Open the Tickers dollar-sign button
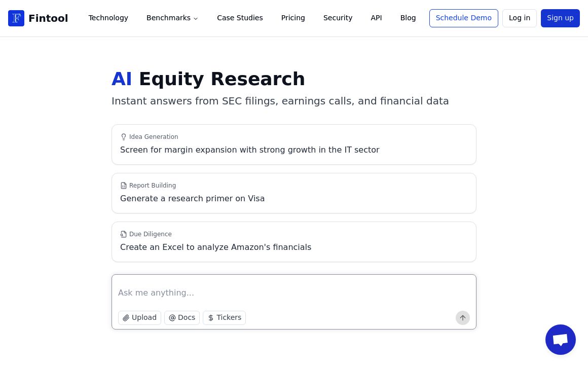This screenshot has width=588, height=365. (224, 318)
